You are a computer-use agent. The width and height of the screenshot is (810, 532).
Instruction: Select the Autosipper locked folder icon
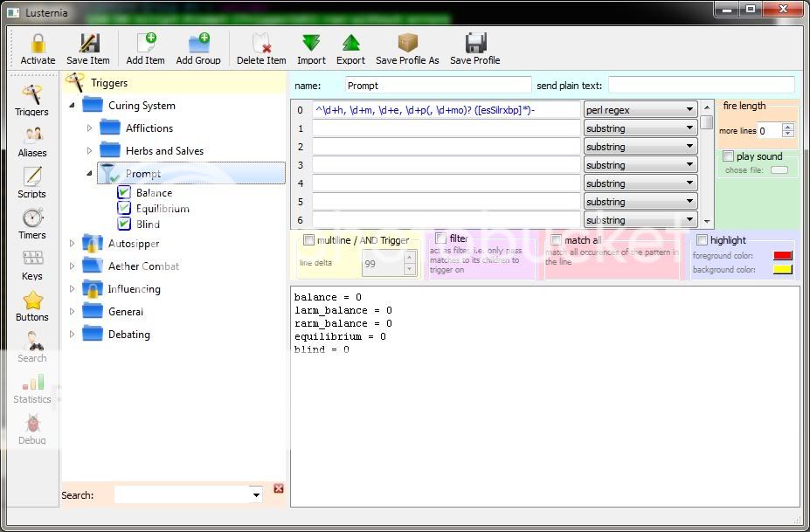coord(93,243)
